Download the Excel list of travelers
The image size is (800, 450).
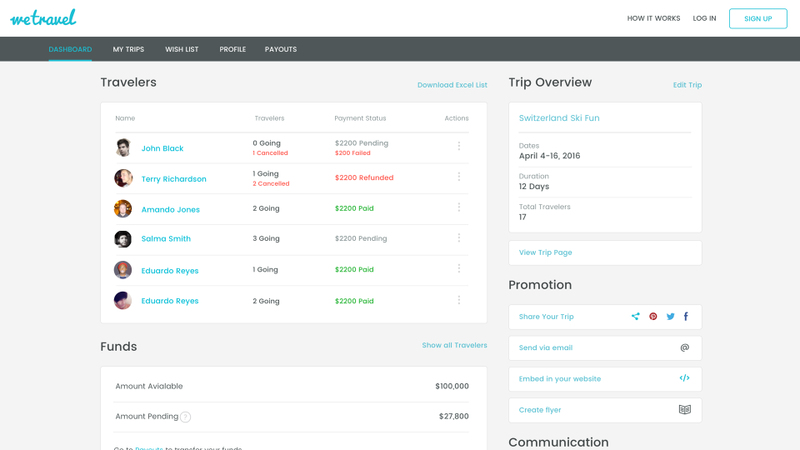pos(452,85)
